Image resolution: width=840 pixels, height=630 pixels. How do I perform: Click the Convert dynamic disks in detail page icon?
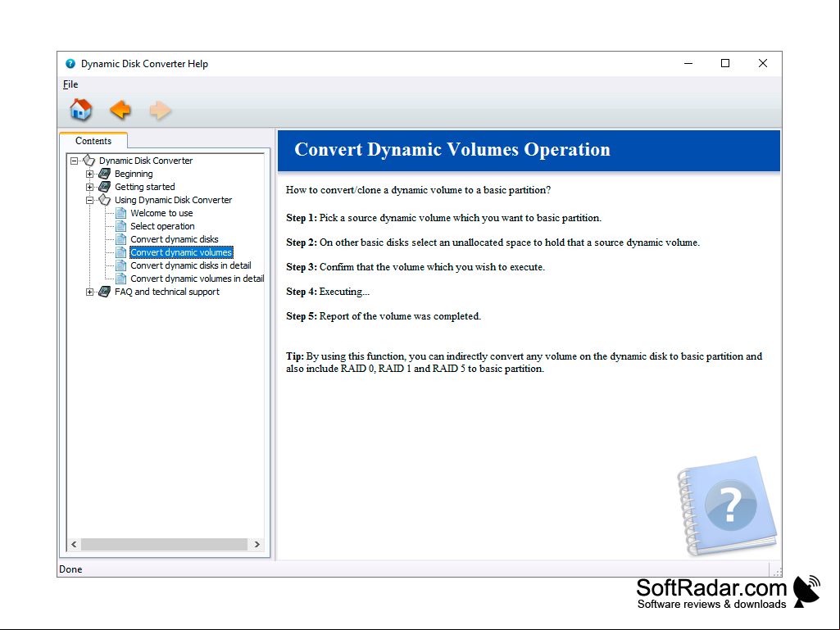point(121,265)
